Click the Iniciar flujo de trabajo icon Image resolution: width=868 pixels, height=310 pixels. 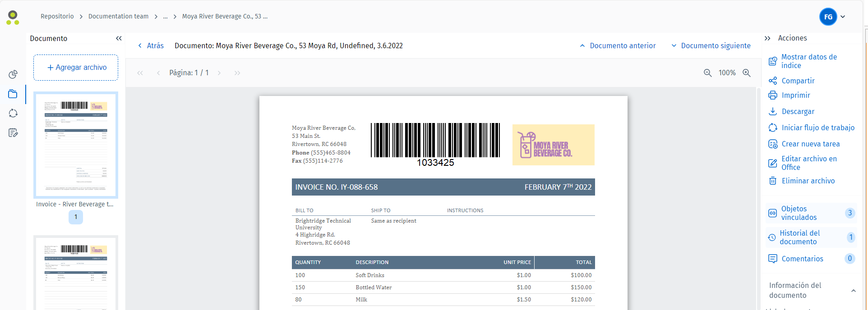click(x=773, y=128)
